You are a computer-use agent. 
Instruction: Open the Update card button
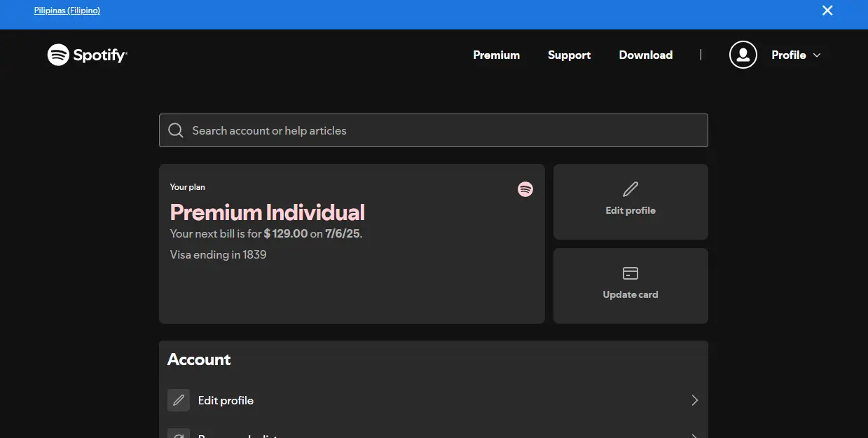coord(631,286)
